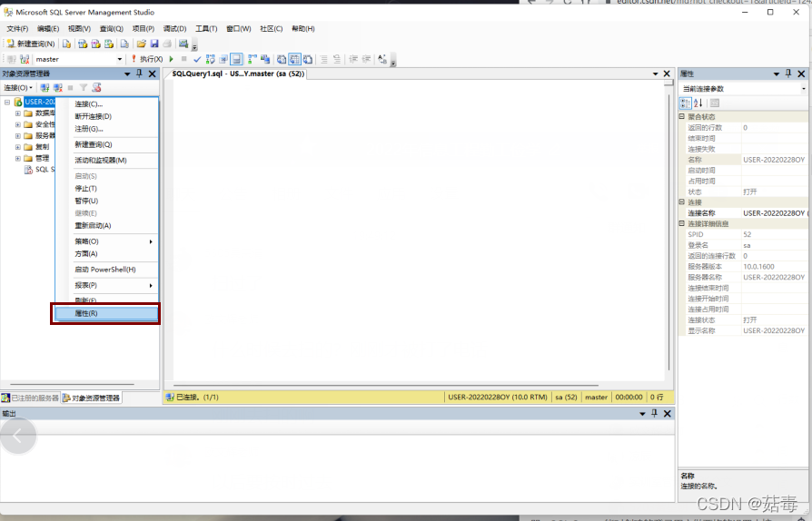Click the Categorized view icon in Properties

pos(685,103)
